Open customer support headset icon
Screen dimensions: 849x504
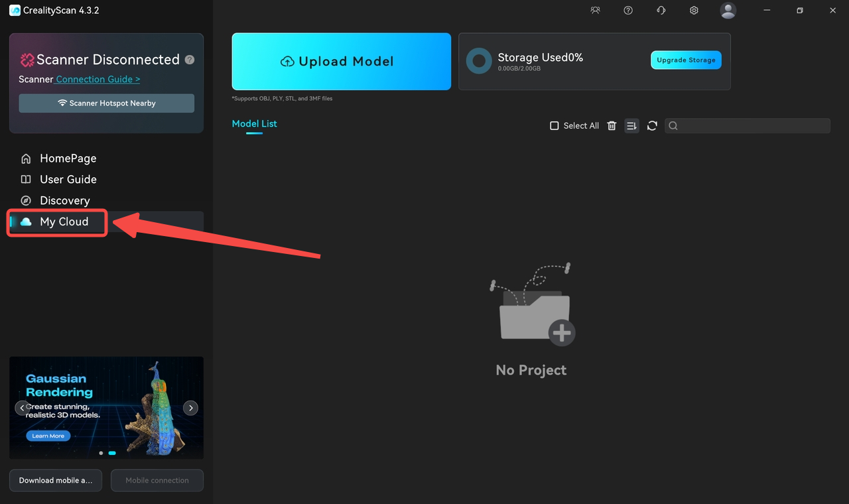tap(661, 11)
